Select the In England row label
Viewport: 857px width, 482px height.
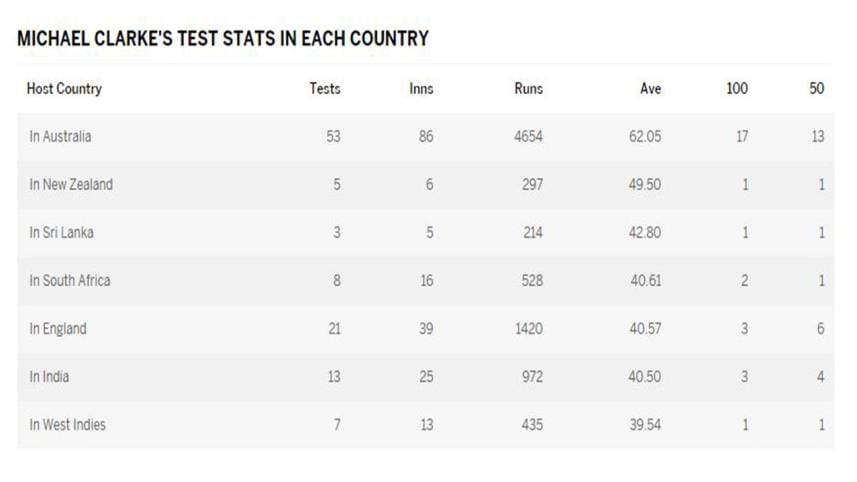(x=58, y=329)
